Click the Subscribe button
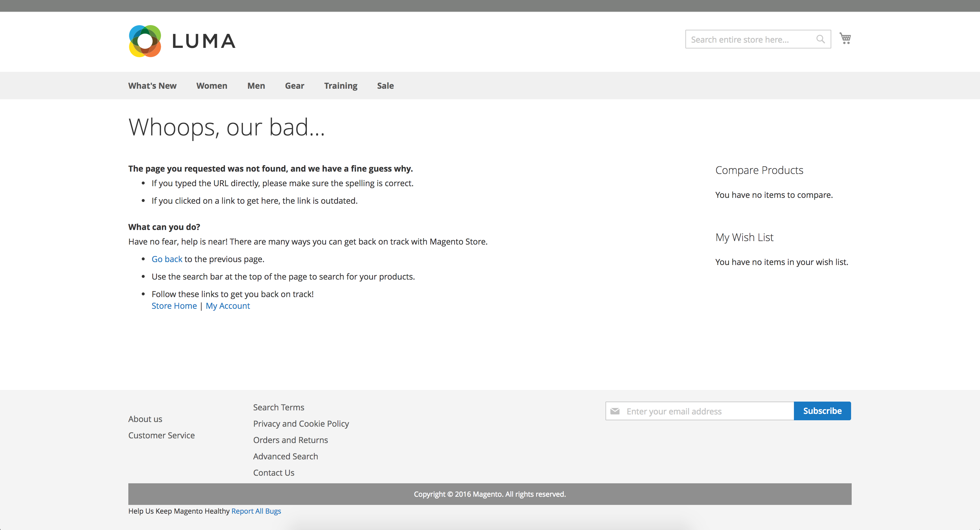 click(x=823, y=411)
